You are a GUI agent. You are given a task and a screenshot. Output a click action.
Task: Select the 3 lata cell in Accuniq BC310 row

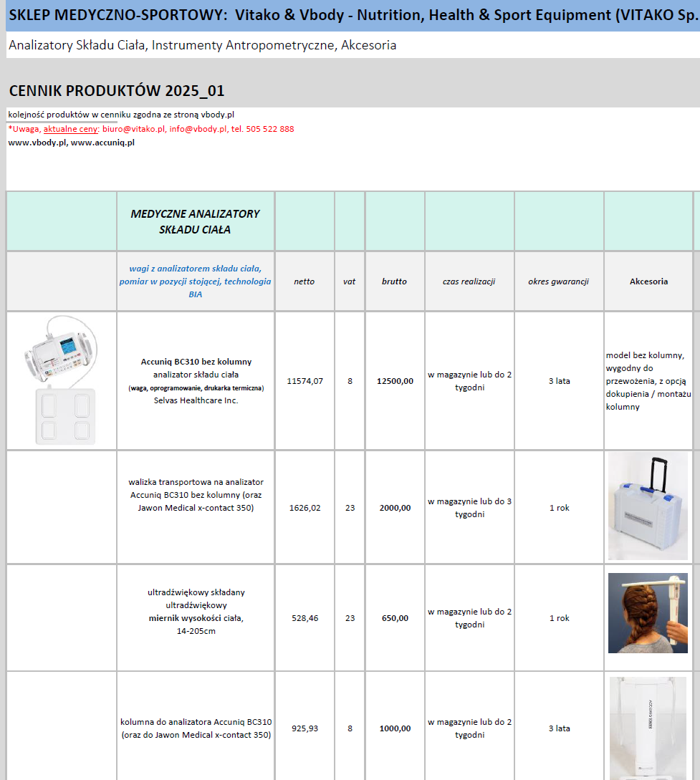(x=559, y=380)
